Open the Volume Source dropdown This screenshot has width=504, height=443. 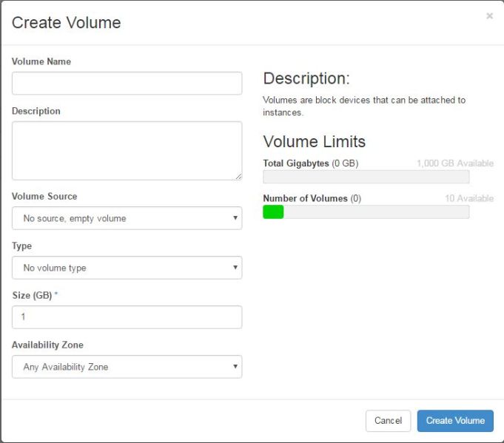click(127, 218)
